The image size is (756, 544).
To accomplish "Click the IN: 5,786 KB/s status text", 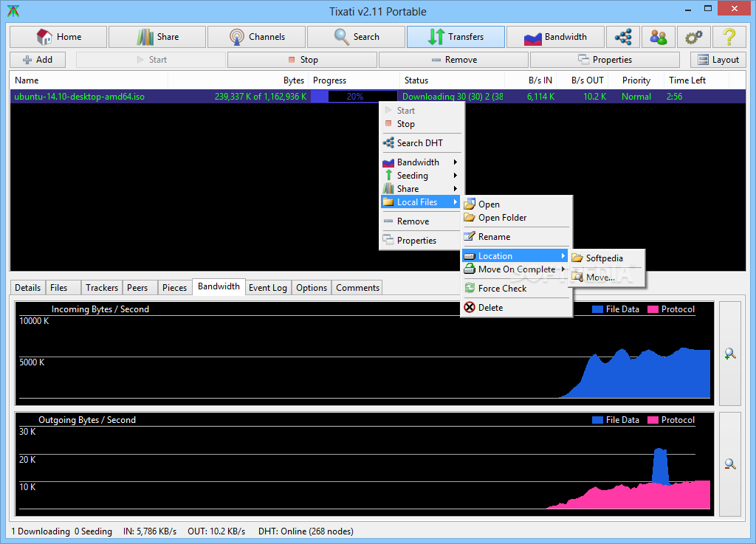I will click(150, 531).
